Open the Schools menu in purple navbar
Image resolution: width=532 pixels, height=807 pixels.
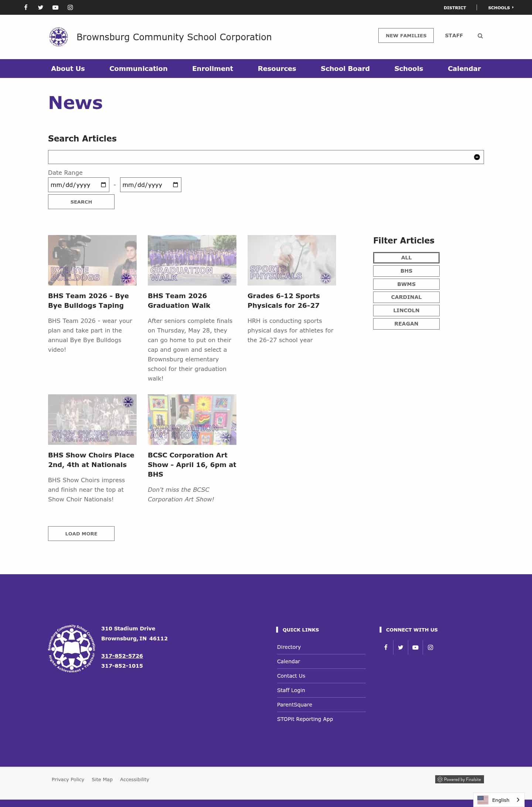[x=409, y=68]
